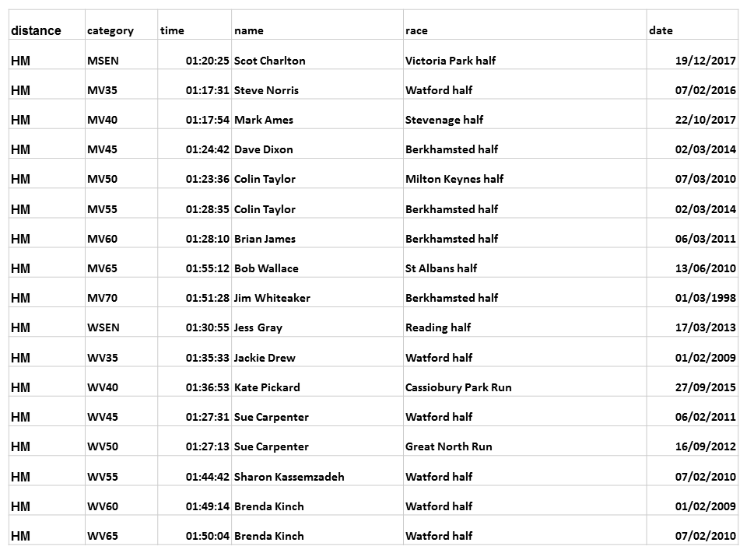Select the "name" header cell
Screen dimensions: 747x560
(x=249, y=31)
